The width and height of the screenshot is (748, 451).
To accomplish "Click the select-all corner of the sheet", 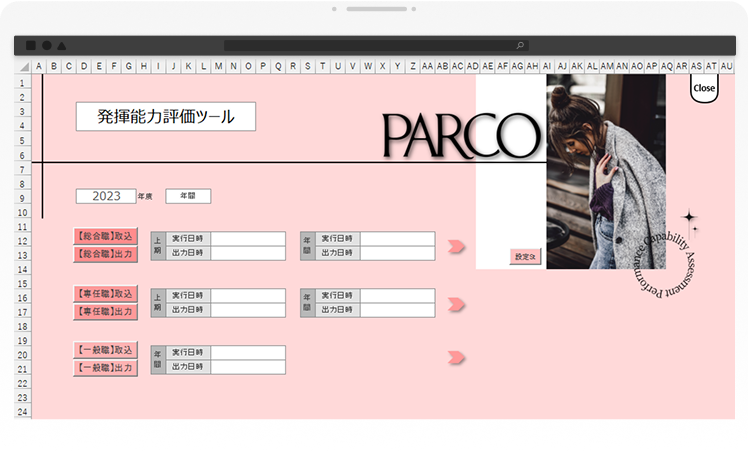I will 23,67.
